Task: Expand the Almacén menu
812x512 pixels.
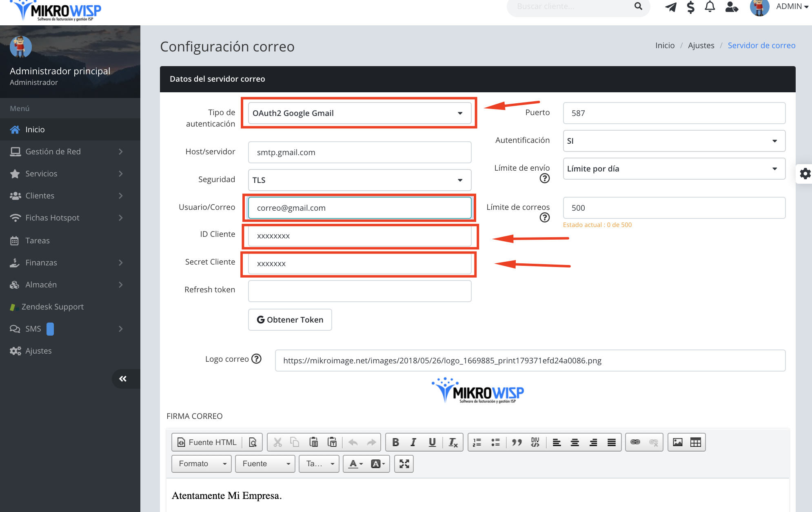Action: [x=70, y=285]
